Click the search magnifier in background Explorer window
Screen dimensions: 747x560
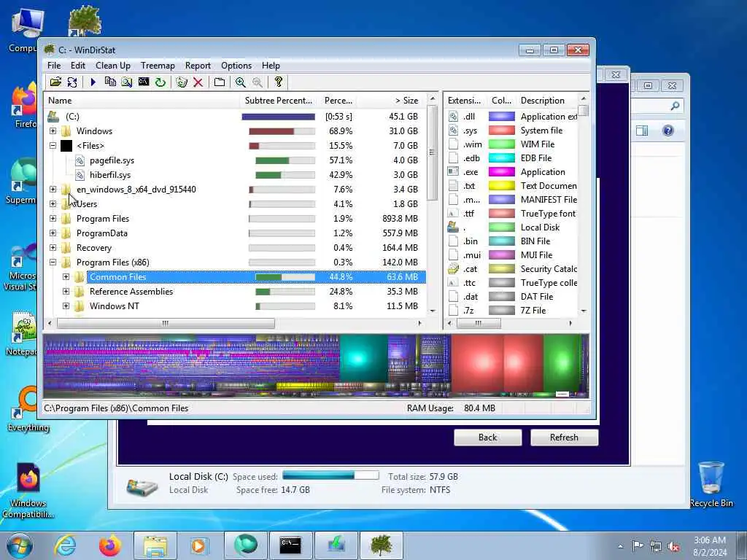pos(675,106)
